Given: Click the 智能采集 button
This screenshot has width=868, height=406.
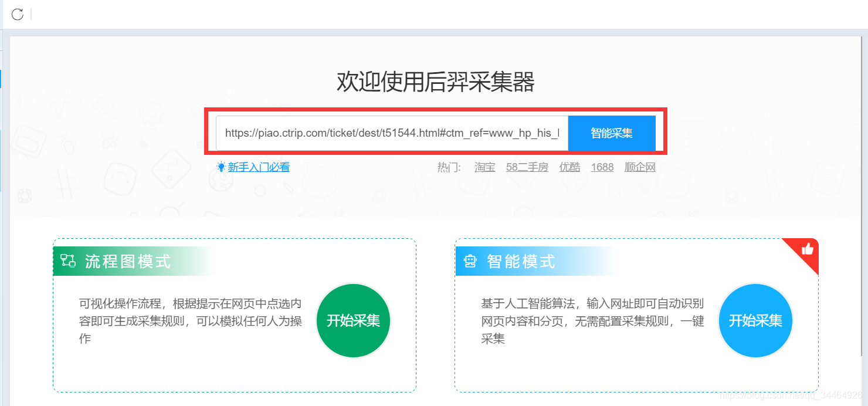Looking at the screenshot, I should [x=612, y=133].
